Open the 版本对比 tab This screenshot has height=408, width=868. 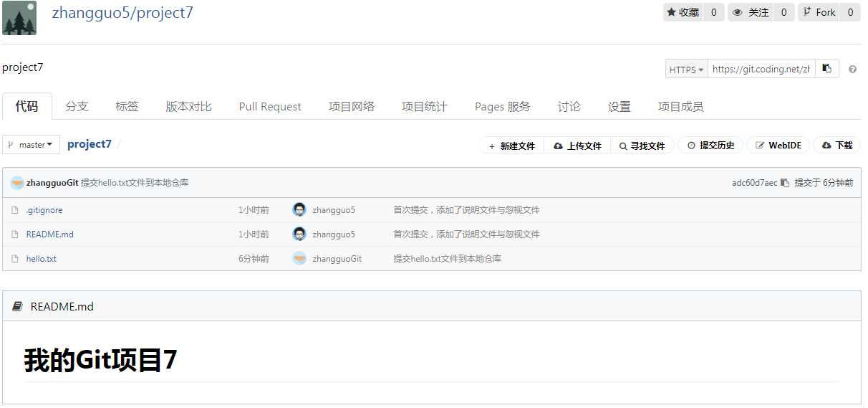coord(188,107)
